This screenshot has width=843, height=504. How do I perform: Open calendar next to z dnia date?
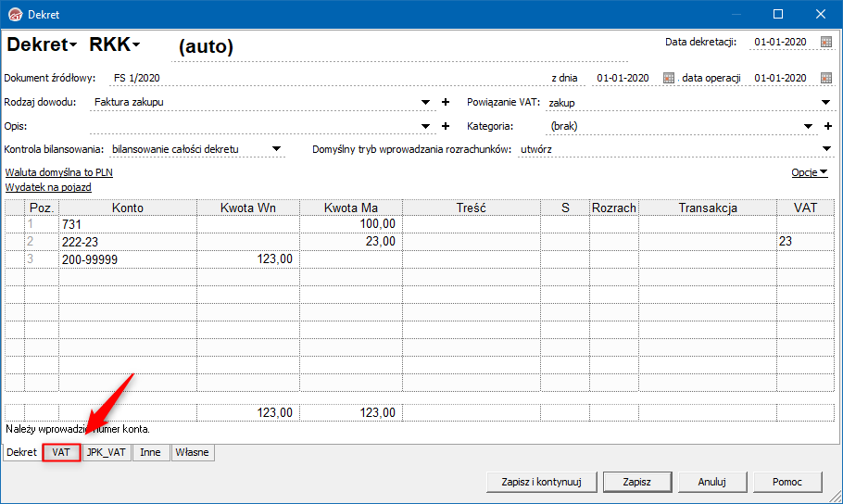tap(668, 78)
